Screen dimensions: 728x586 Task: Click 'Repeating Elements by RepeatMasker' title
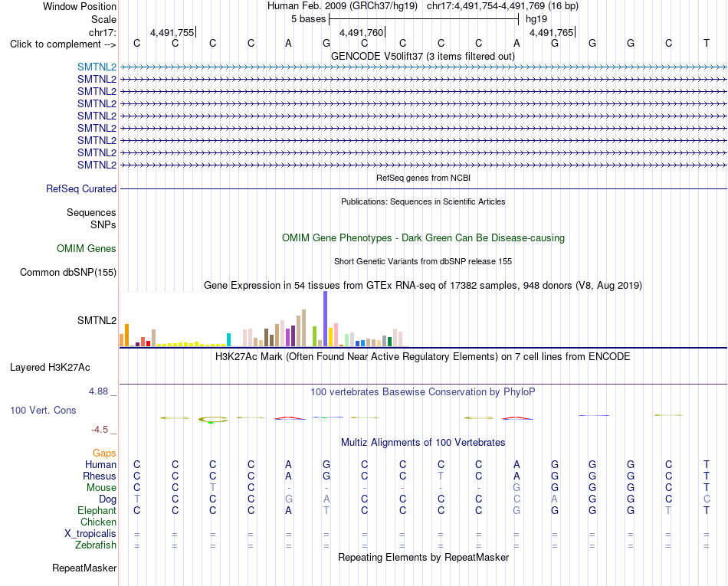[423, 557]
